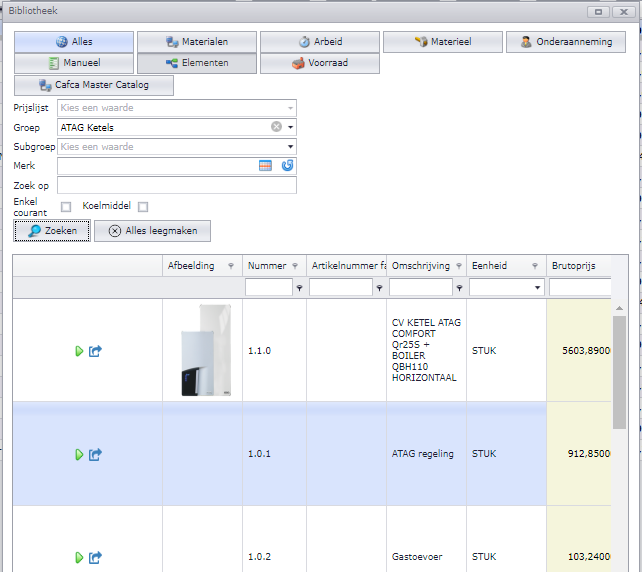This screenshot has width=642, height=572.
Task: Open the Cafca Master Catalog
Action: (x=94, y=85)
